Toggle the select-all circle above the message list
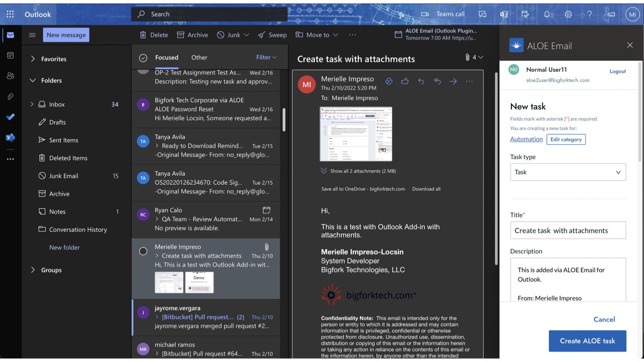This screenshot has width=644, height=362. click(x=143, y=58)
